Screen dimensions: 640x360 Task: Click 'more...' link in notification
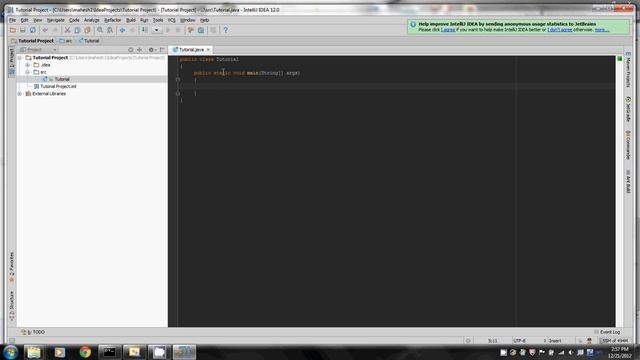point(602,30)
